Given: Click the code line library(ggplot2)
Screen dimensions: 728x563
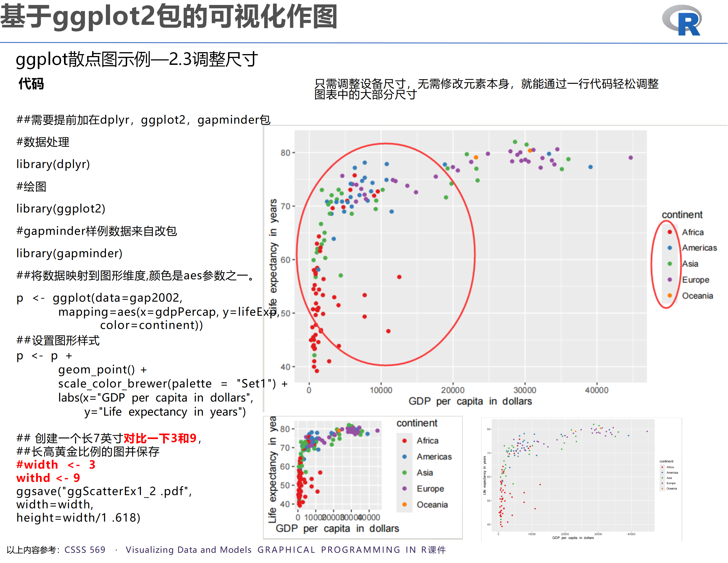Looking at the screenshot, I should pos(61,209).
